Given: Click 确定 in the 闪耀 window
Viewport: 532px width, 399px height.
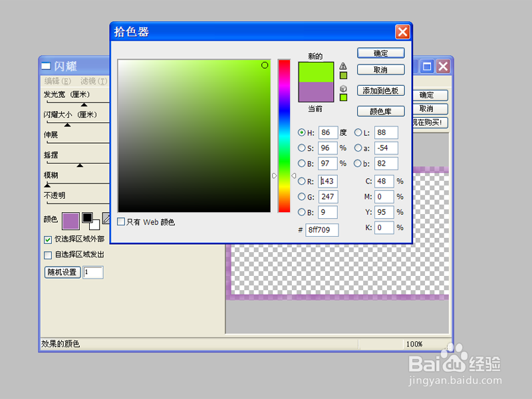Looking at the screenshot, I should (430, 95).
